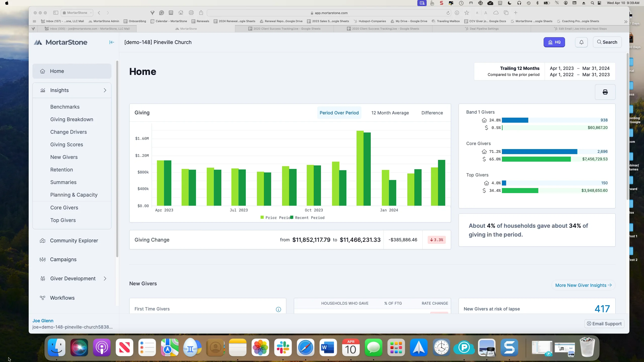Open the First Time Givers info icon
The width and height of the screenshot is (644, 362).
point(278,309)
